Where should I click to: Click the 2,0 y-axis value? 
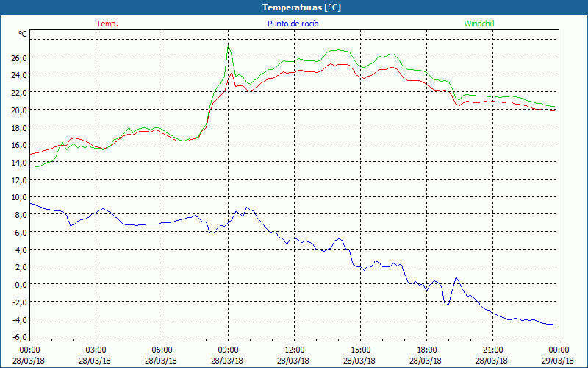(x=21, y=267)
